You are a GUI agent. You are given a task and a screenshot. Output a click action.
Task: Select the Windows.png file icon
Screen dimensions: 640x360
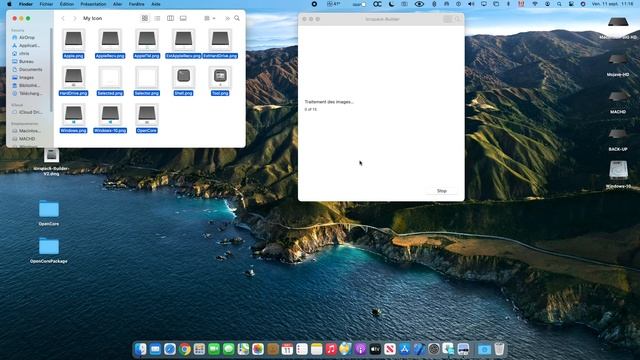(x=74, y=114)
